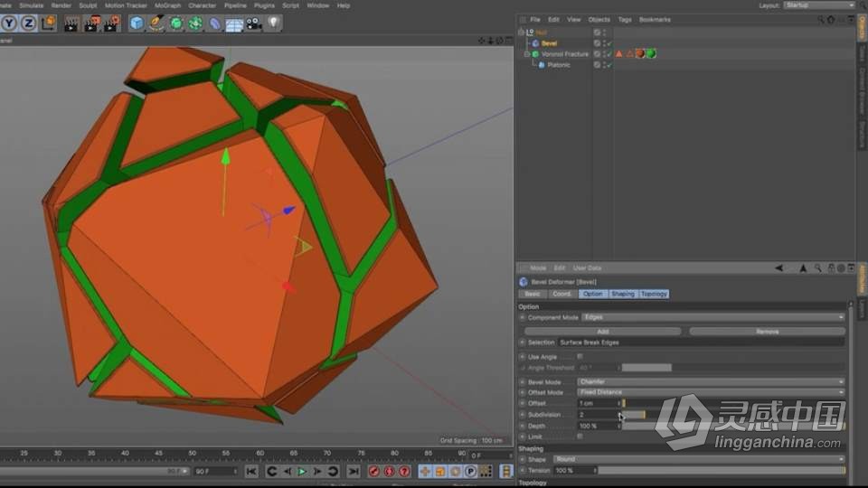Click the Z axis lock icon
The height and width of the screenshot is (488, 868).
(x=28, y=23)
